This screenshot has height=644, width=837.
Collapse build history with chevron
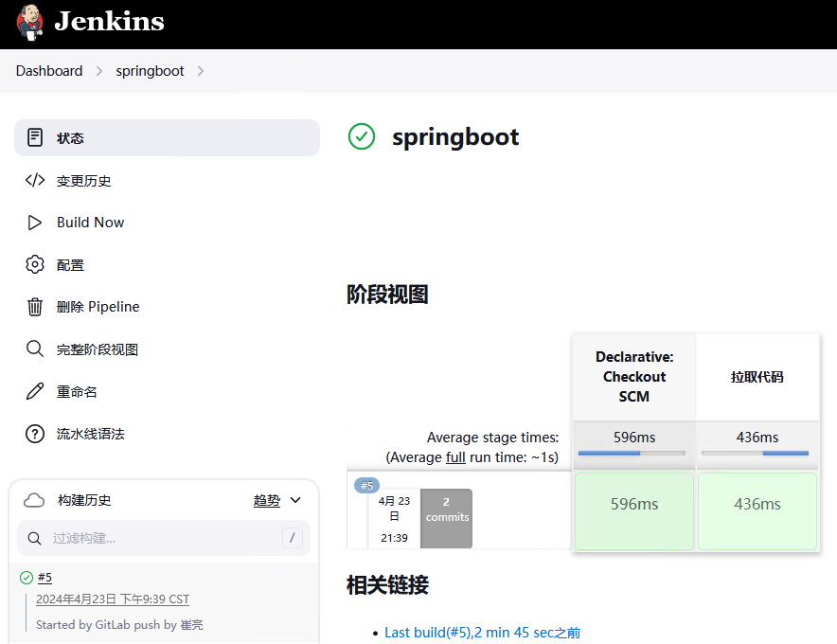(x=295, y=500)
